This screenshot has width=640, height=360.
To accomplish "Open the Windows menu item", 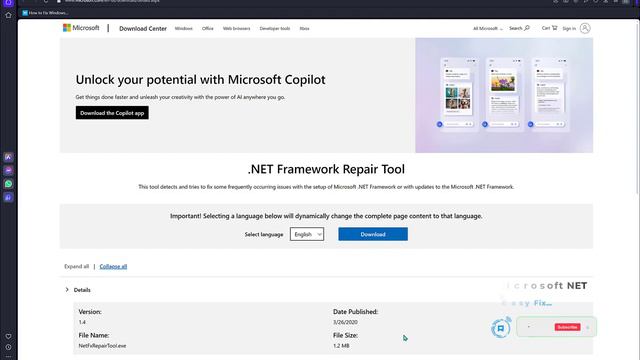I will (x=183, y=28).
